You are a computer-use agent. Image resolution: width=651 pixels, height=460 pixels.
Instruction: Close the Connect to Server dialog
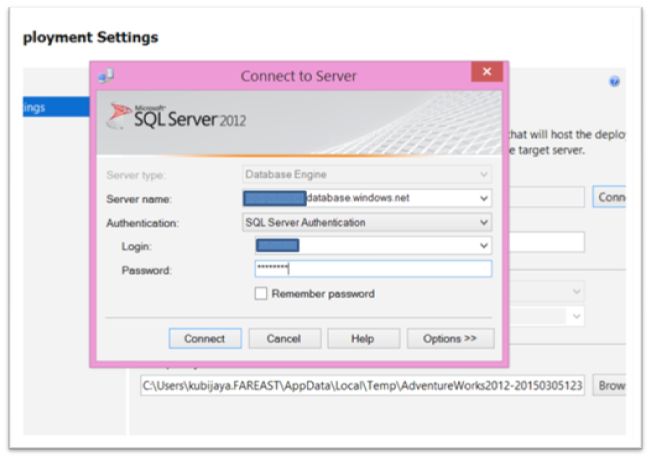[487, 72]
